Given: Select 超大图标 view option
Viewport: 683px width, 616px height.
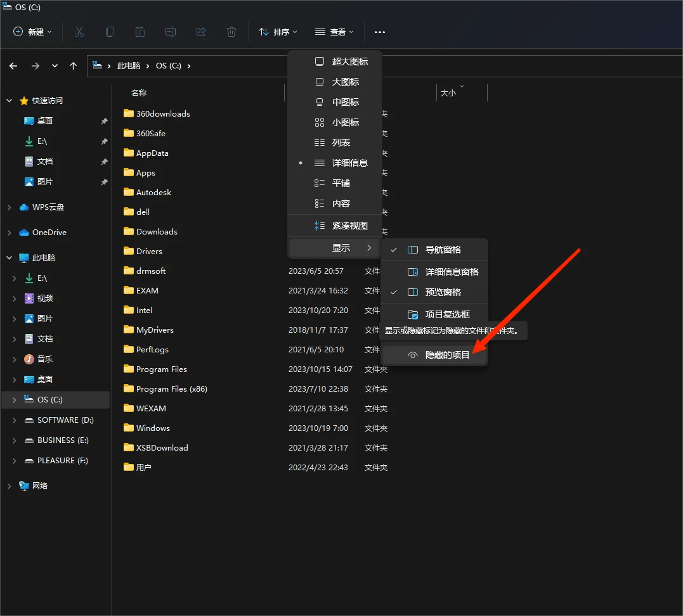Looking at the screenshot, I should pos(335,61).
